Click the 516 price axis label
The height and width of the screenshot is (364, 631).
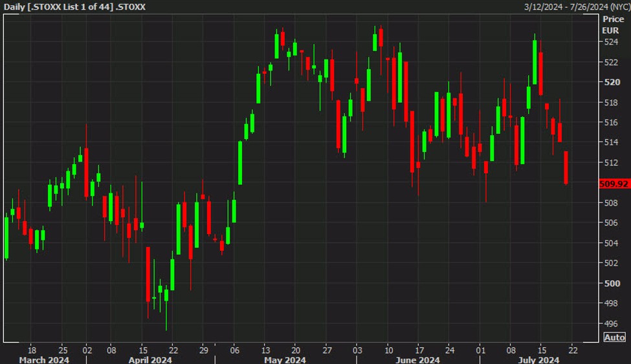tap(611, 122)
